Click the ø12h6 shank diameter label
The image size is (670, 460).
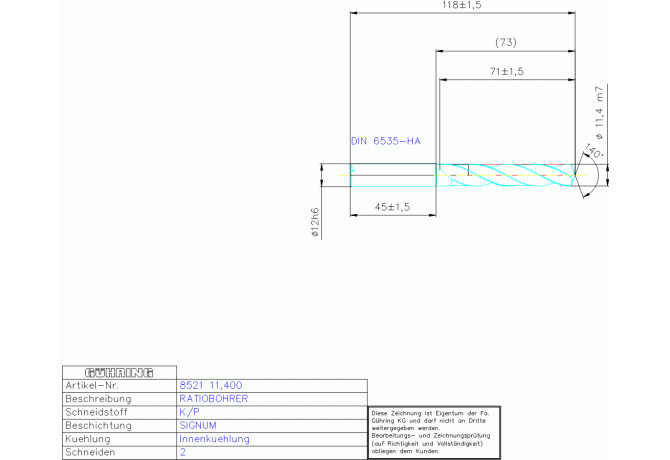tap(314, 223)
